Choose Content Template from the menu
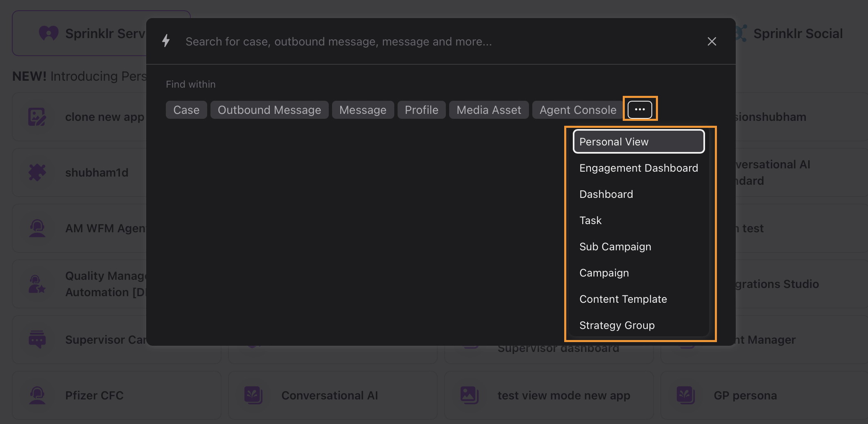Image resolution: width=868 pixels, height=424 pixels. click(639, 299)
